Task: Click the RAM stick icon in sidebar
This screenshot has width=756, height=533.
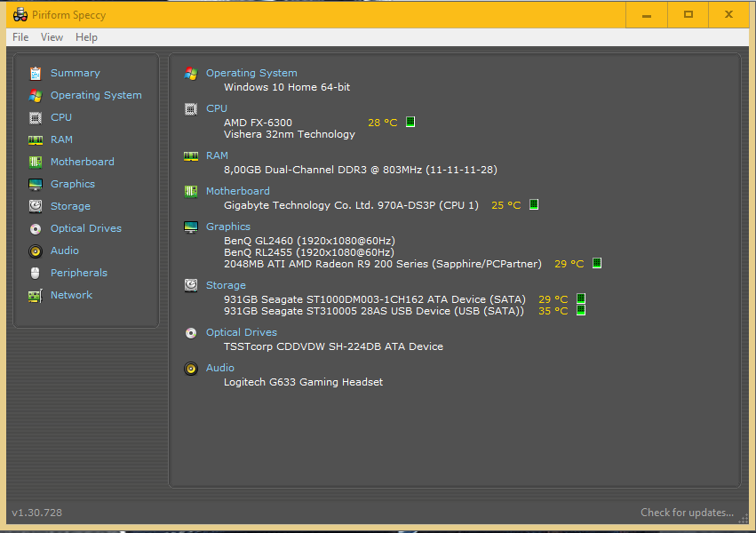Action: (36, 140)
